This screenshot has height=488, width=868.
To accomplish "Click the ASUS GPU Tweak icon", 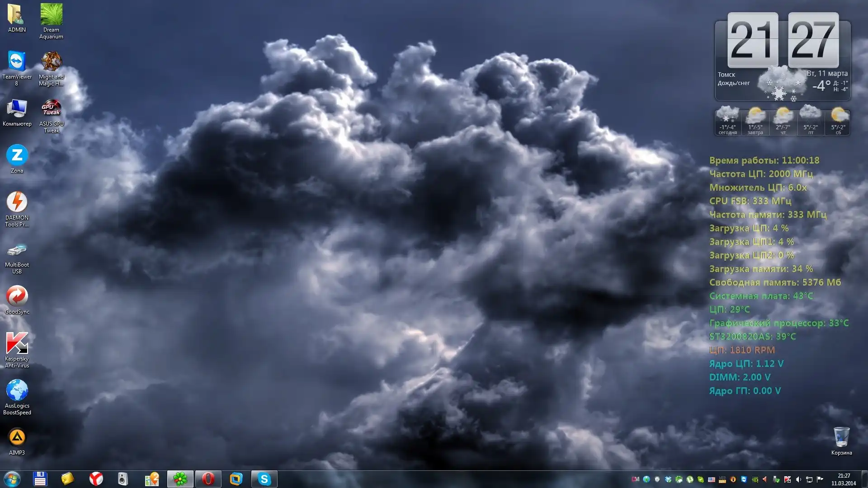I will click(51, 108).
